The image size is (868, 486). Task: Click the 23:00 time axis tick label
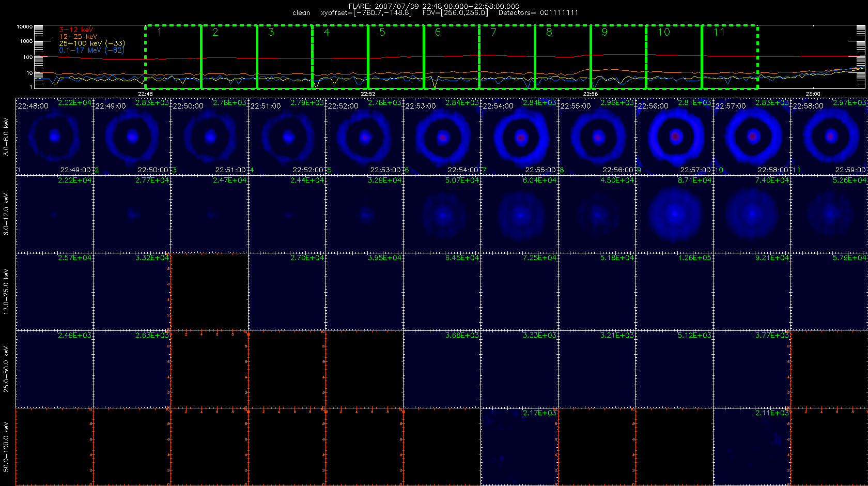tap(813, 94)
